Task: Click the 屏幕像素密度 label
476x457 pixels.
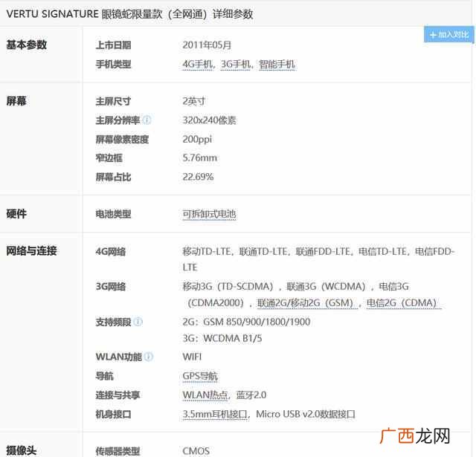Action: coord(122,139)
